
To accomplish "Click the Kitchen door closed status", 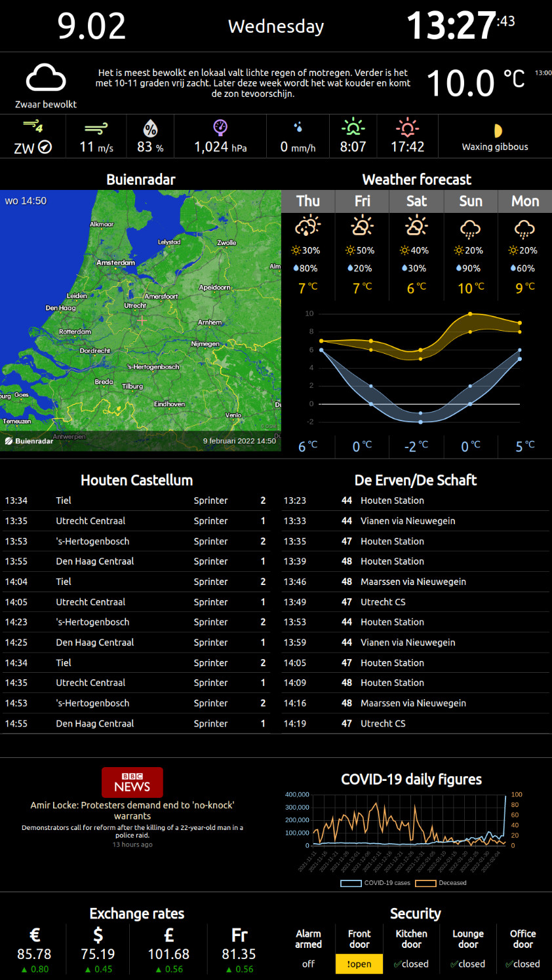I will (411, 964).
